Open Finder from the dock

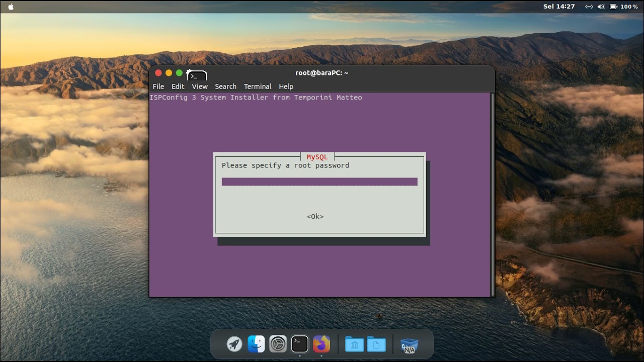[256, 344]
